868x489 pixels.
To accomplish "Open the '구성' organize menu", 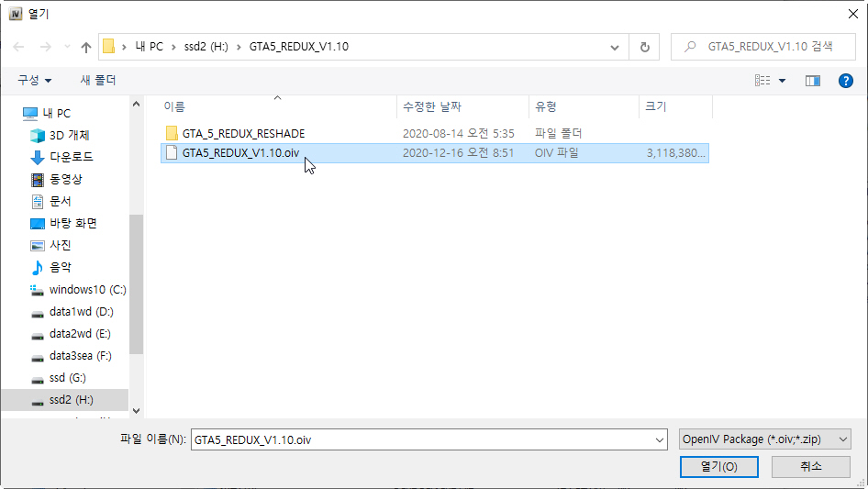I will (x=34, y=81).
